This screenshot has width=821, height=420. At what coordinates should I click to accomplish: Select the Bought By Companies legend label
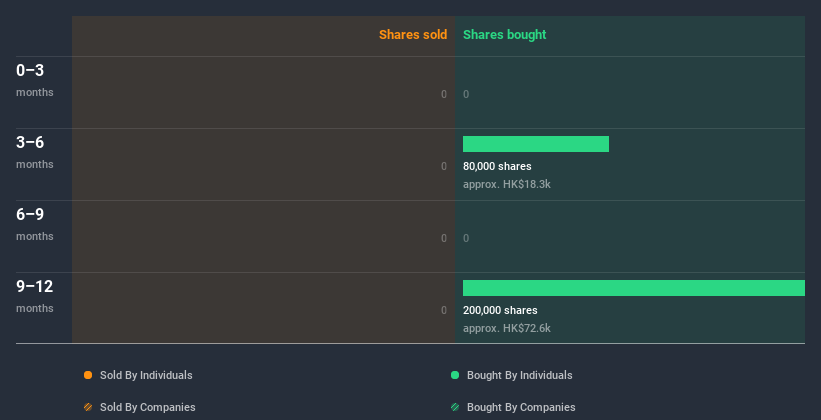[521, 407]
